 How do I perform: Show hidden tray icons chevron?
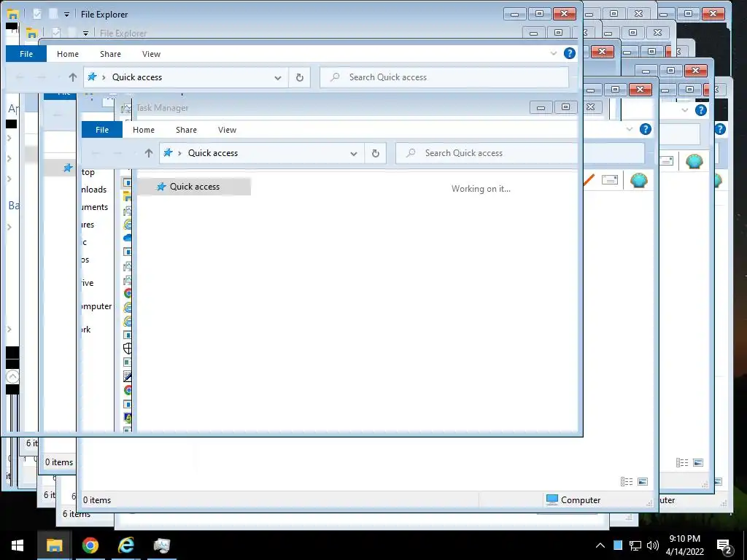pyautogui.click(x=600, y=545)
